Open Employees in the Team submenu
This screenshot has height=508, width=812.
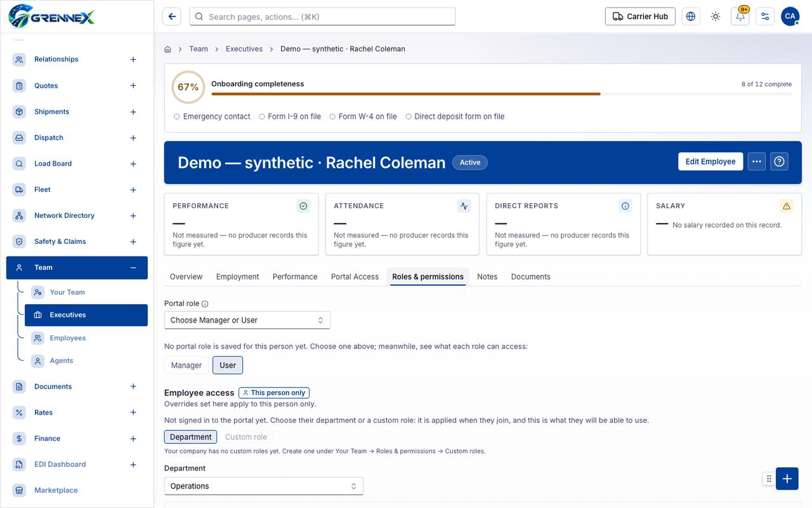tap(86, 338)
